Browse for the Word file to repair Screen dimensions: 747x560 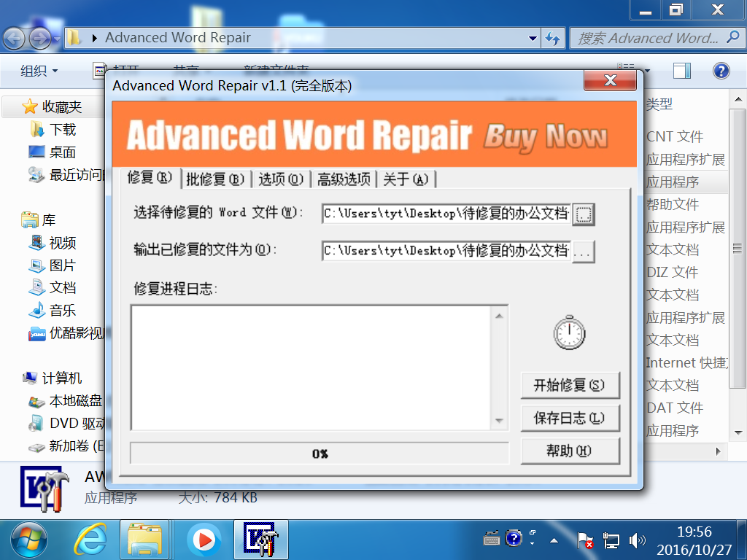pyautogui.click(x=584, y=214)
